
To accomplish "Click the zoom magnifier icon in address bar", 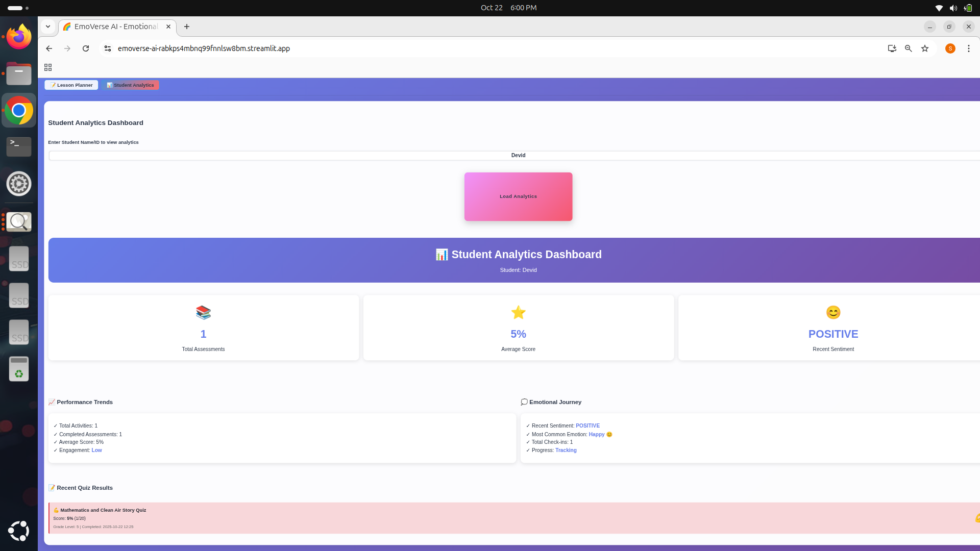I will pyautogui.click(x=909, y=48).
